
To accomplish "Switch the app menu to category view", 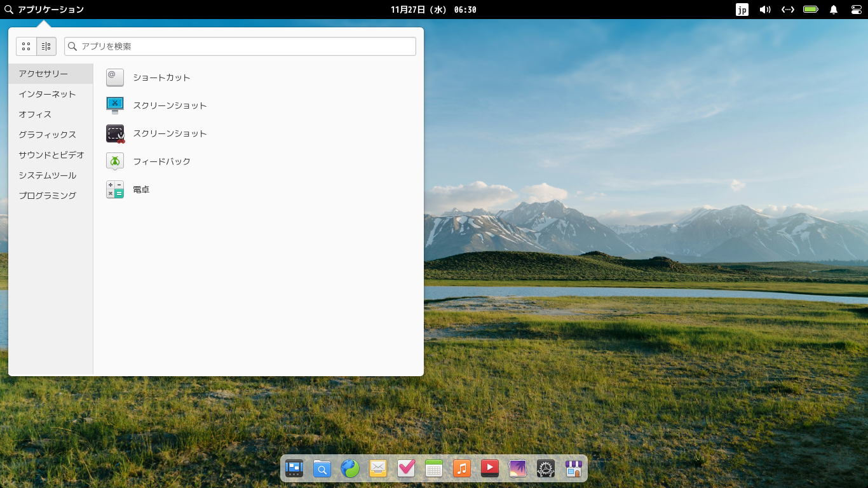I will click(45, 46).
